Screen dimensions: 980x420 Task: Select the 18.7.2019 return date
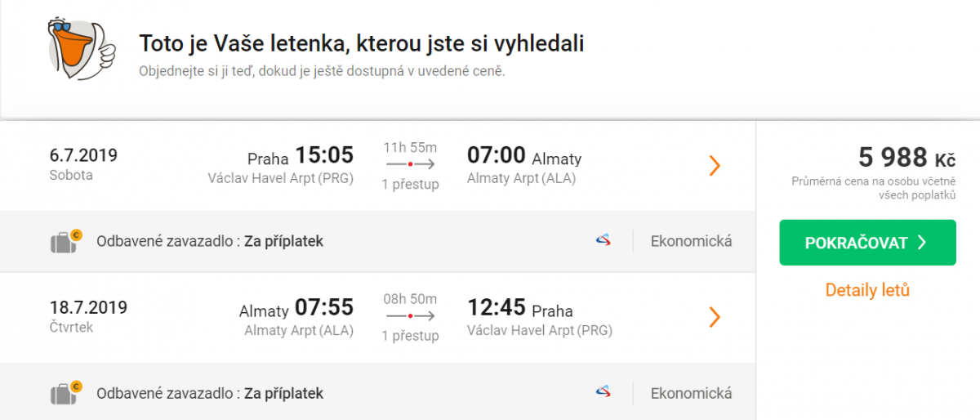88,308
